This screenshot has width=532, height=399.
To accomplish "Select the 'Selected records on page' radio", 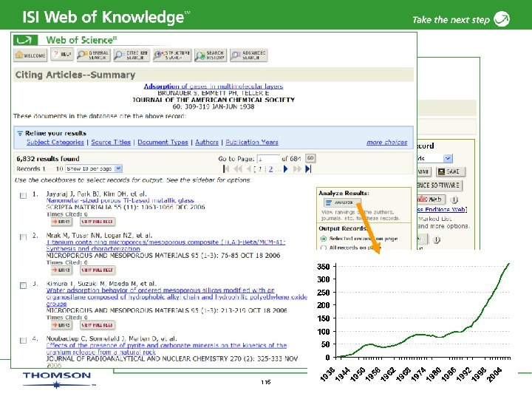I will (324, 239).
